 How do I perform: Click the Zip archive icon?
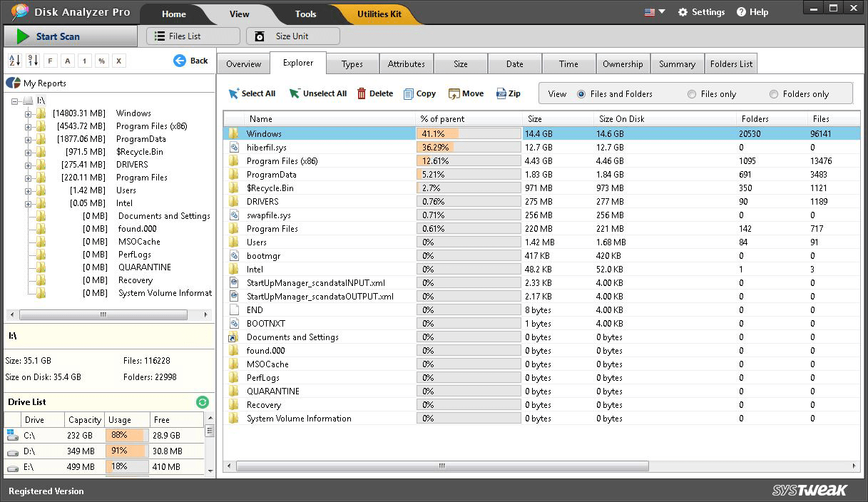click(501, 93)
